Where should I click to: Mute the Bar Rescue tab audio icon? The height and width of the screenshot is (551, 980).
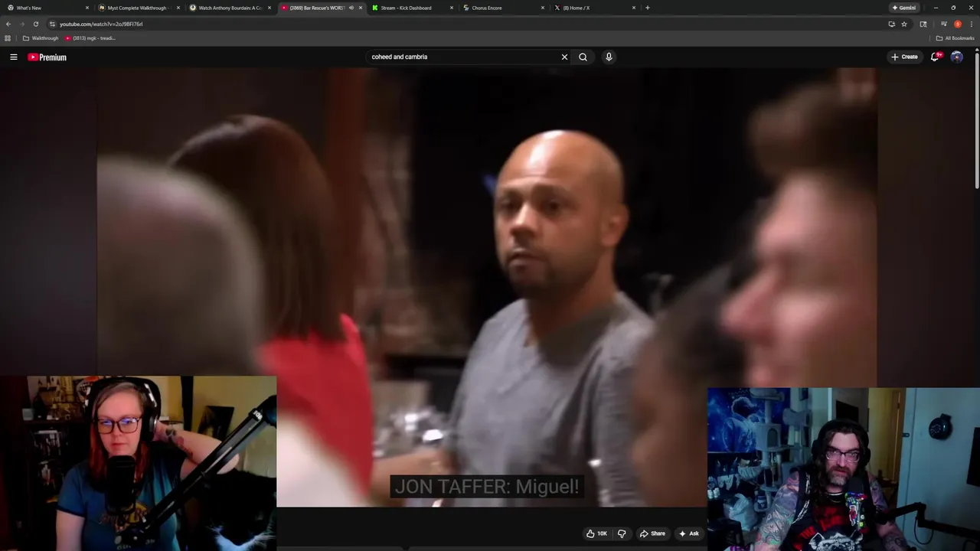[351, 8]
